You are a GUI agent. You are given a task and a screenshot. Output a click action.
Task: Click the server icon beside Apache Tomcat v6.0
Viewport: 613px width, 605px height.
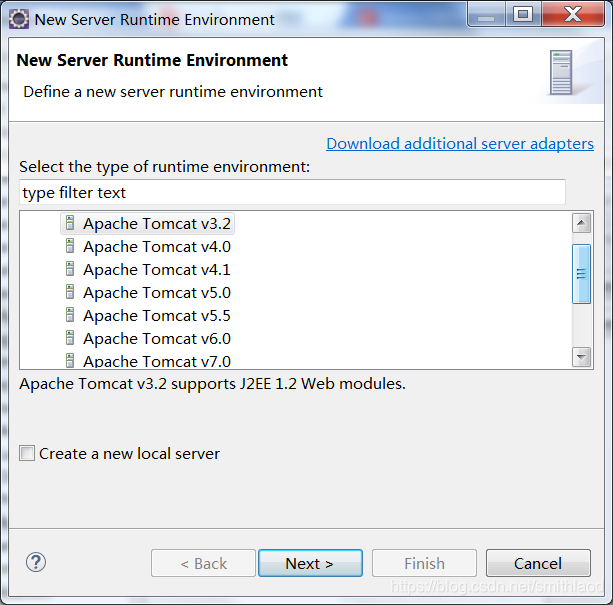70,338
